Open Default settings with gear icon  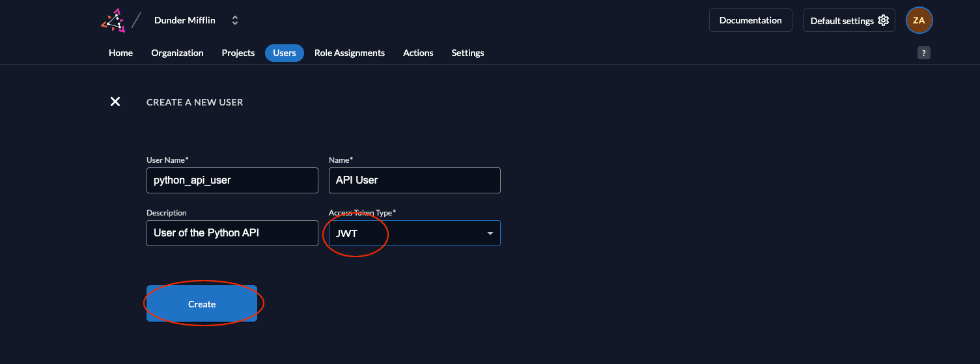[848, 20]
